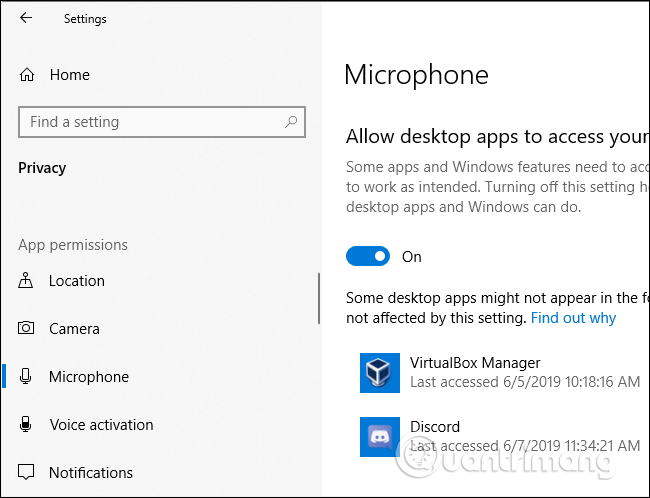Click the Microphone icon in sidebar
Image resolution: width=650 pixels, height=498 pixels.
pyautogui.click(x=27, y=377)
